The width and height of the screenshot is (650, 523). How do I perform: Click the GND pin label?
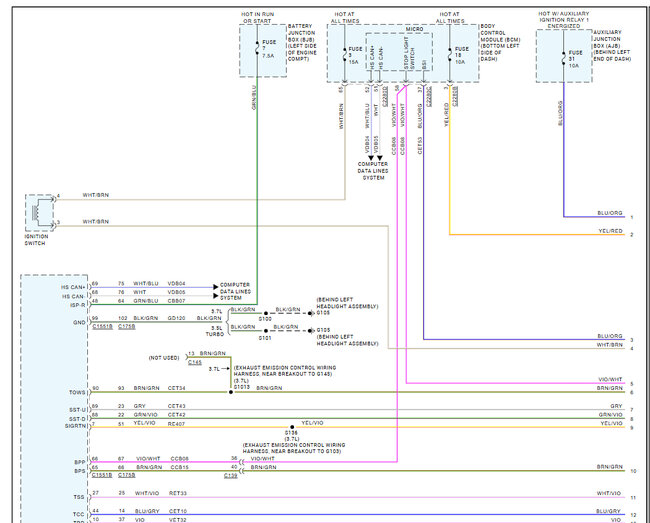(79, 322)
